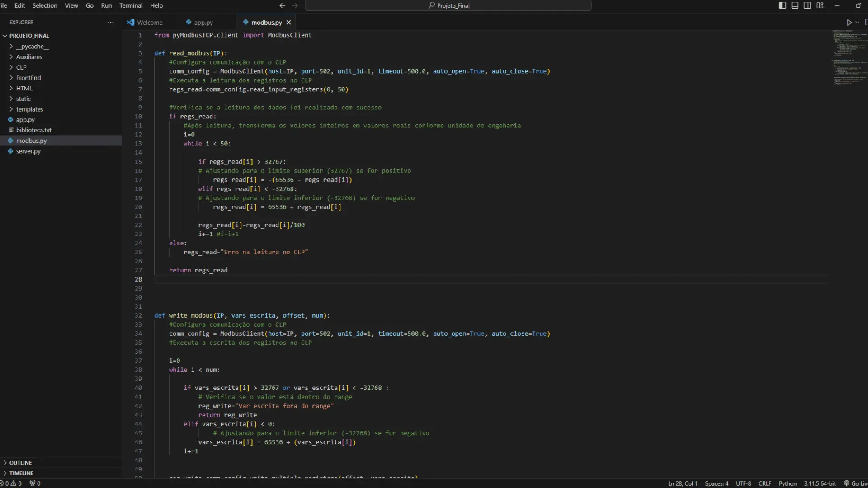868x488 pixels.
Task: Click the modbus.py file icon in explorer
Action: [x=10, y=141]
